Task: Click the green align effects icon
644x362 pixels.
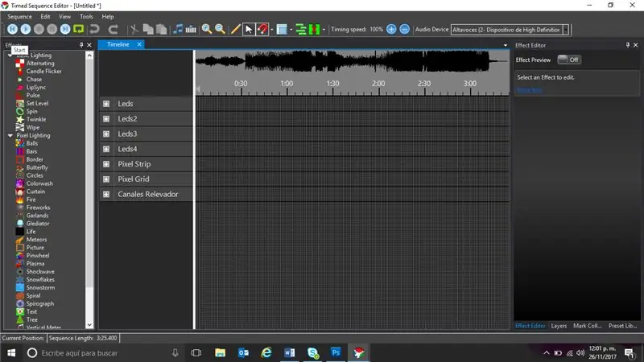Action: (301, 30)
